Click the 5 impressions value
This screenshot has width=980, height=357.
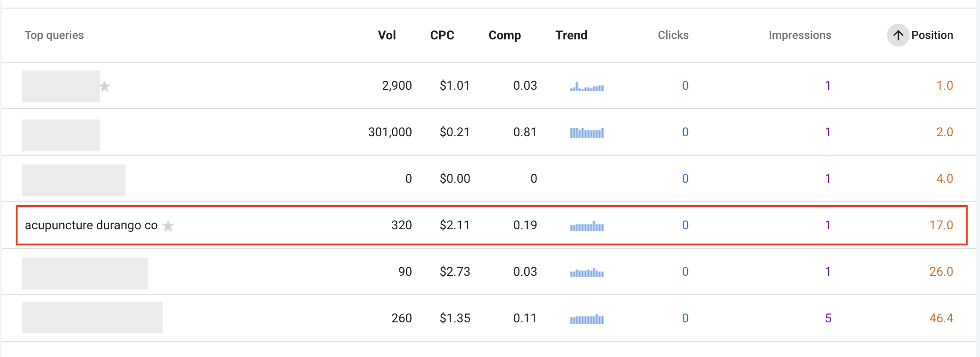[x=828, y=318]
